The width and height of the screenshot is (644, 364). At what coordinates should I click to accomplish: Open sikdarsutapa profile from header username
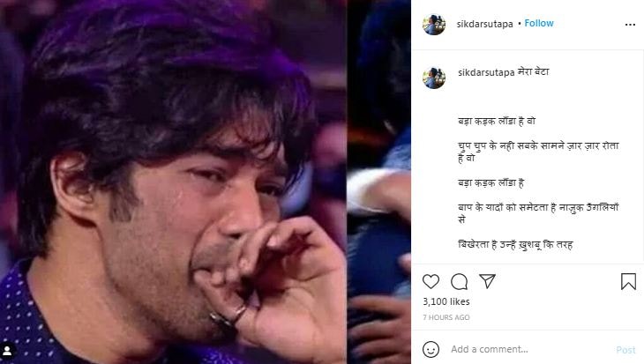484,24
